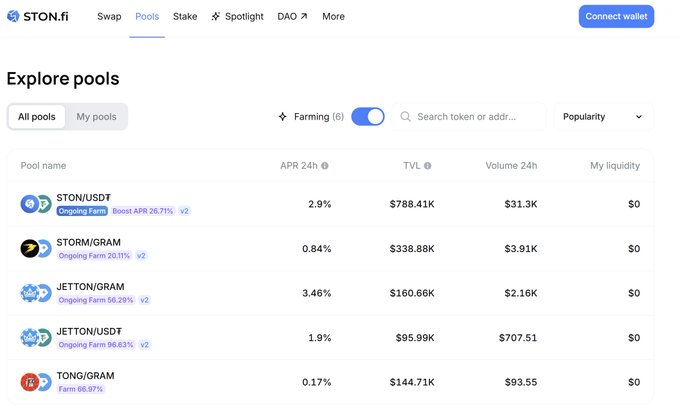Click the Volume 24h column header
This screenshot has width=680, height=416.
pyautogui.click(x=511, y=166)
